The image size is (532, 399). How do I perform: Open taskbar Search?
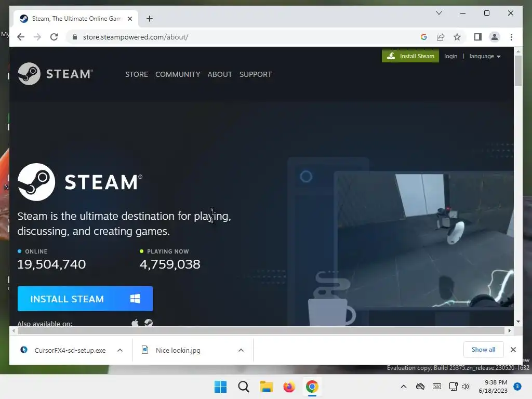coord(243,387)
